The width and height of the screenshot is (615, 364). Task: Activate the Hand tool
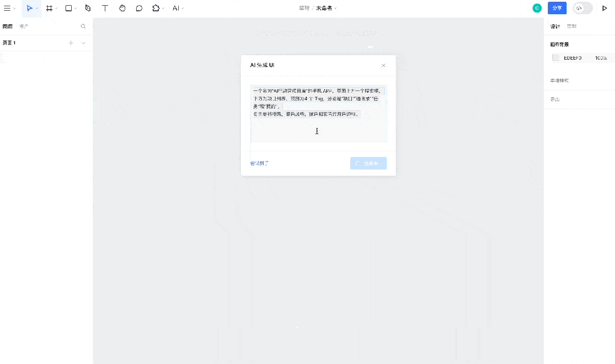pyautogui.click(x=122, y=8)
